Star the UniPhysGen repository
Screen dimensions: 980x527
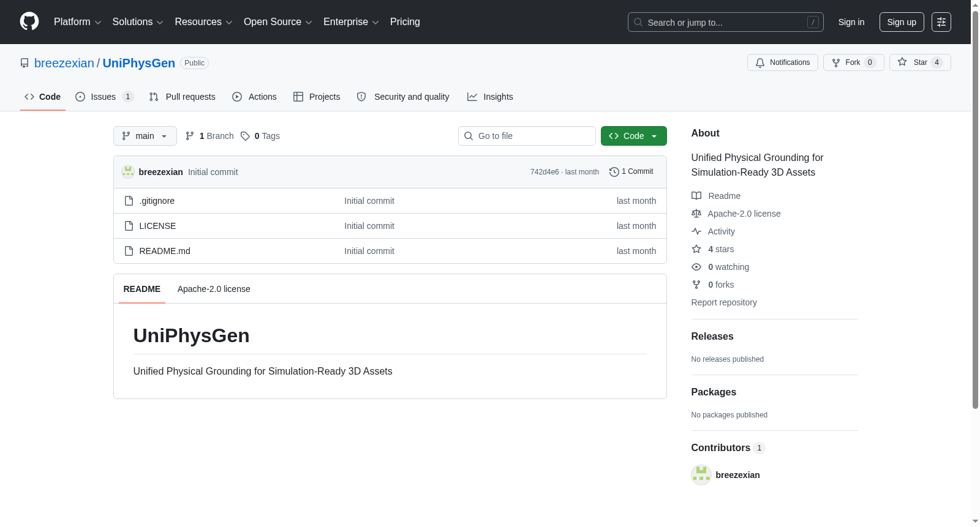tap(920, 62)
